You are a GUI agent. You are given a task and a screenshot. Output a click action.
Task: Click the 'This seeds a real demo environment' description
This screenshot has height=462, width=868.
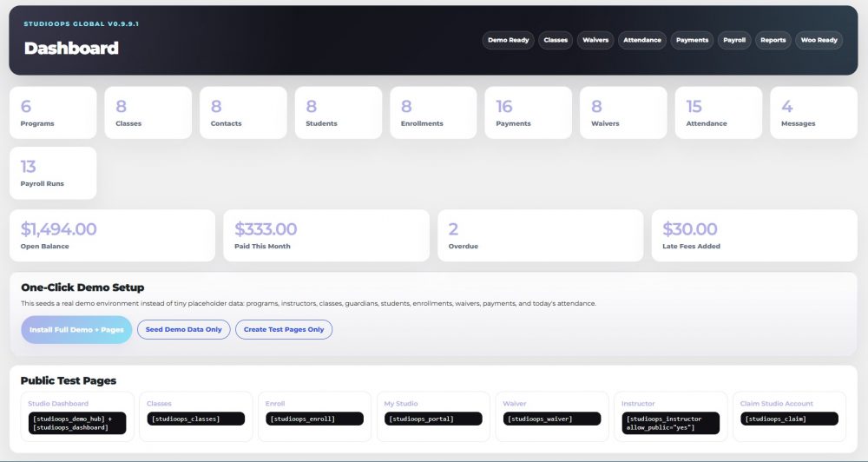(x=308, y=304)
